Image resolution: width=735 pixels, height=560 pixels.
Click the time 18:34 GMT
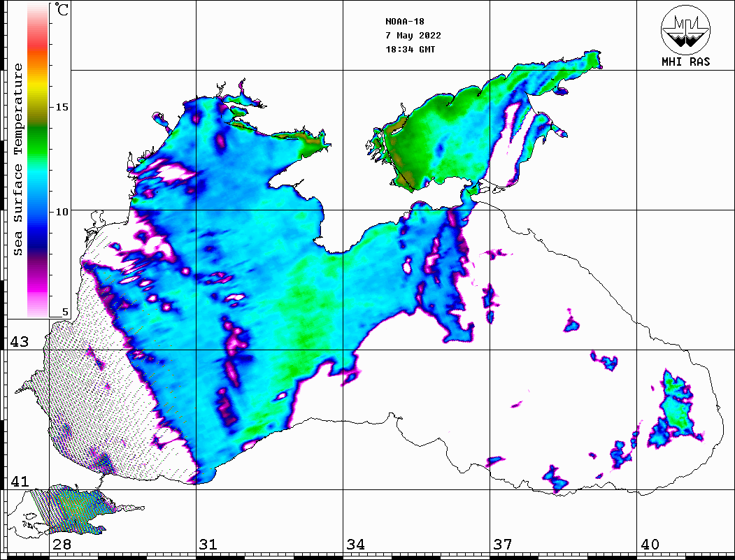[411, 50]
